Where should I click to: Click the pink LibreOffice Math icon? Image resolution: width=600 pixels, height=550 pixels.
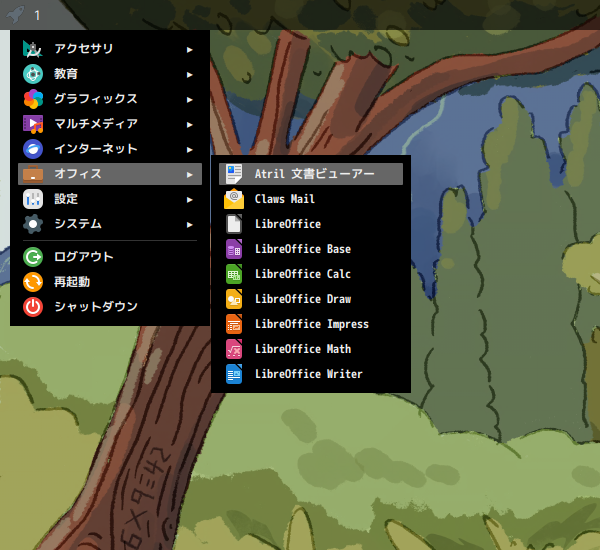[234, 349]
